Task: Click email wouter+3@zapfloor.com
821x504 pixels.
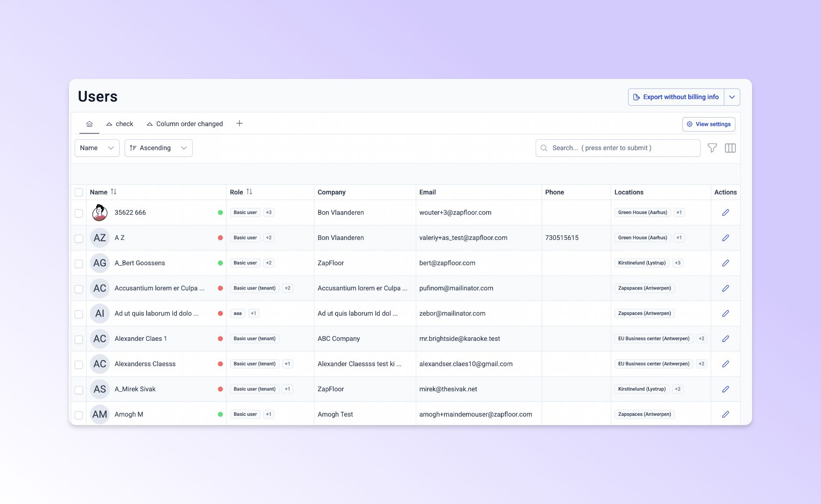Action: pos(455,213)
